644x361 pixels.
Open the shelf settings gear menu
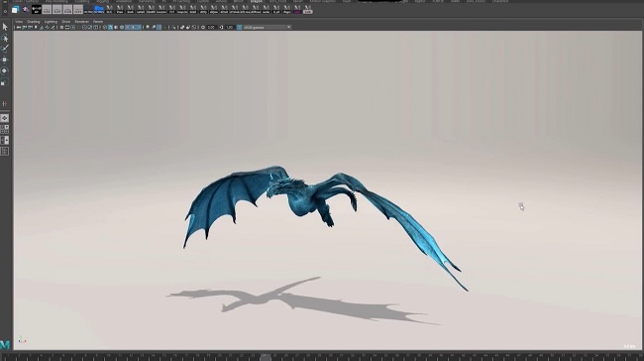click(x=5, y=11)
